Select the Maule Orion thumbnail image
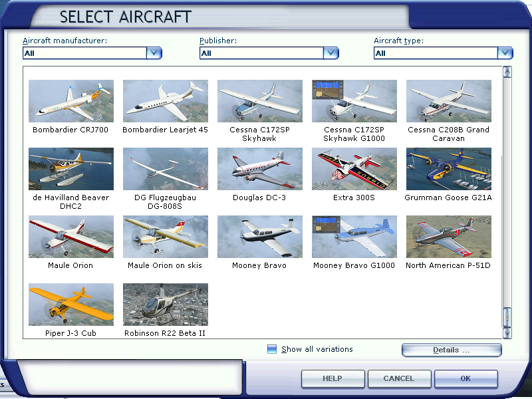Viewport: 532px width, 399px height. pos(71,237)
